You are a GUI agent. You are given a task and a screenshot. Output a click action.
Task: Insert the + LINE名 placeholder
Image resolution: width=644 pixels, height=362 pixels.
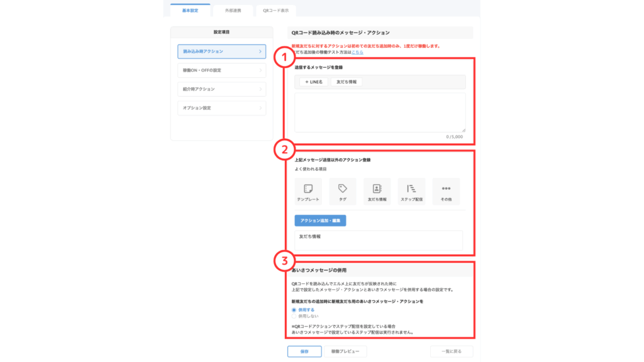coord(314,82)
